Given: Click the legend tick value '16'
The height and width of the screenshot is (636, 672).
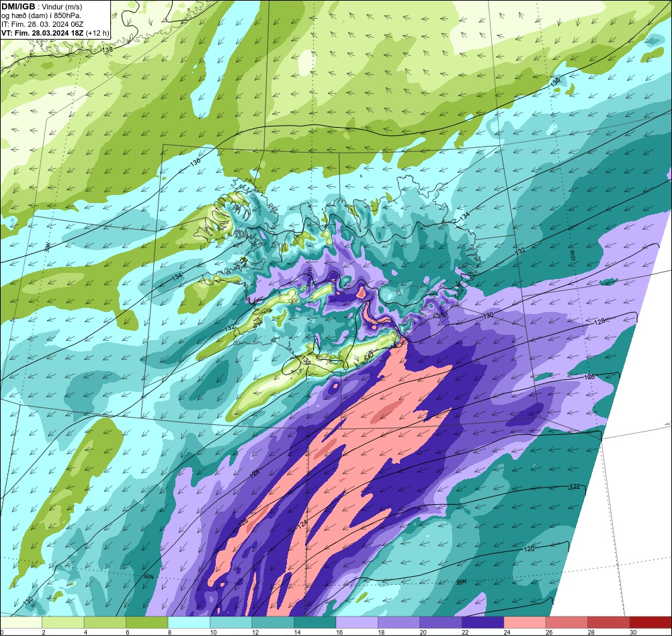Looking at the screenshot, I should tap(338, 632).
